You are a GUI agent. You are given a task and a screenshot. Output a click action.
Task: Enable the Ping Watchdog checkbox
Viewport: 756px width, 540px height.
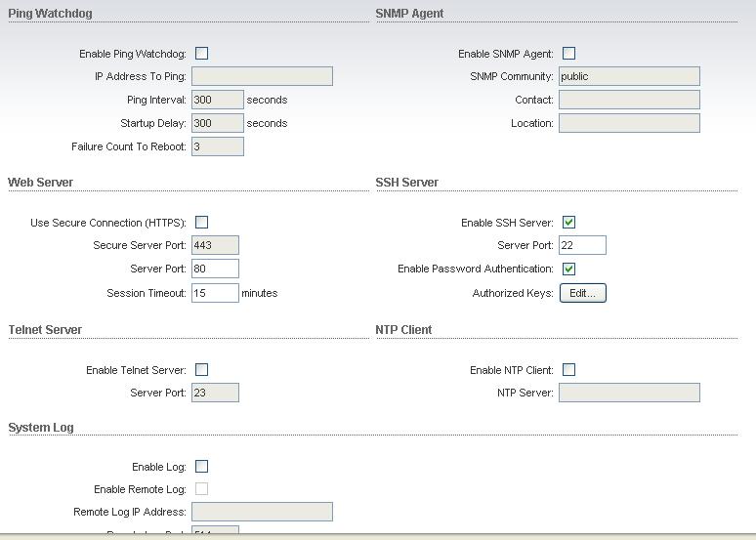[201, 54]
